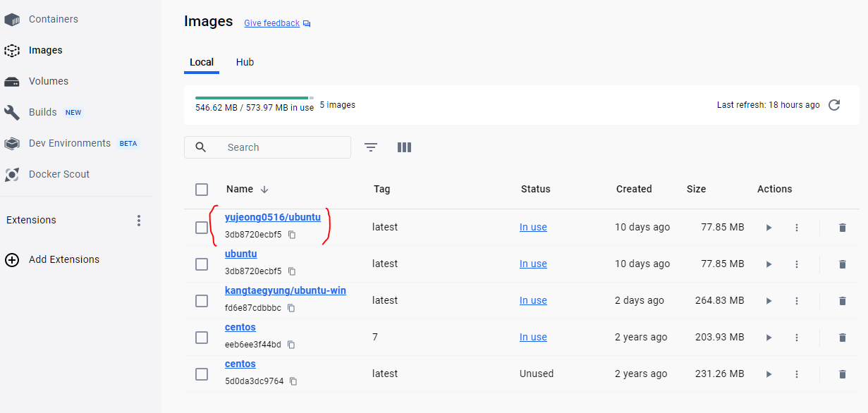868x413 pixels.
Task: Click the Created column header
Action: point(634,190)
